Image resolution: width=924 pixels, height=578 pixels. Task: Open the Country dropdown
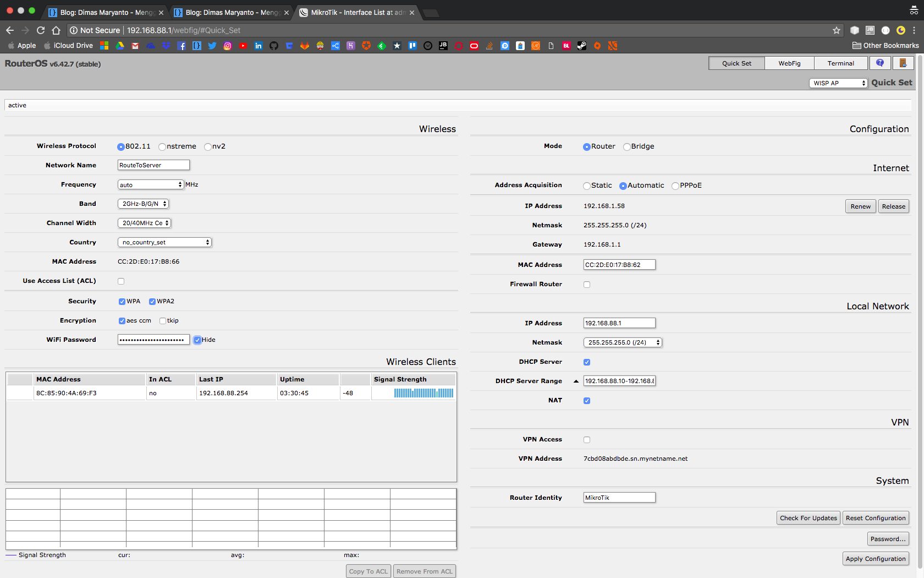(x=164, y=243)
